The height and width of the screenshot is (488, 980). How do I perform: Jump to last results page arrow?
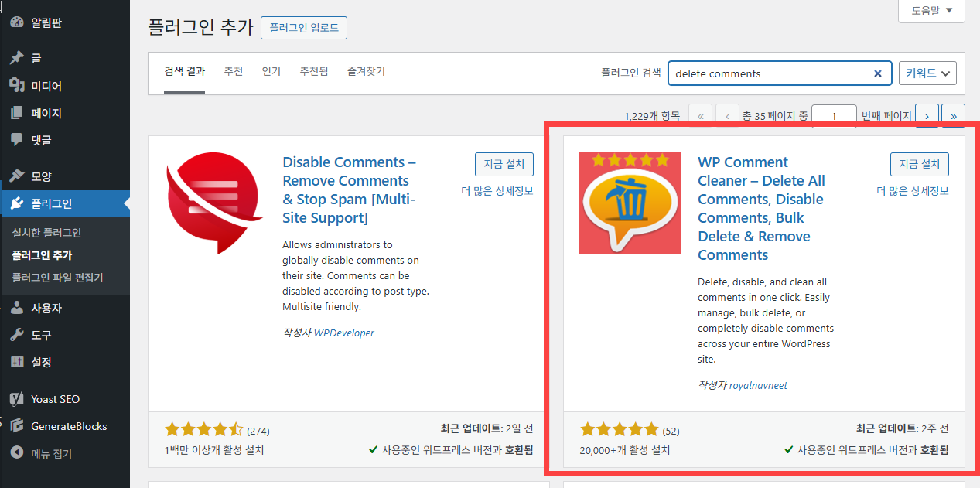(953, 115)
